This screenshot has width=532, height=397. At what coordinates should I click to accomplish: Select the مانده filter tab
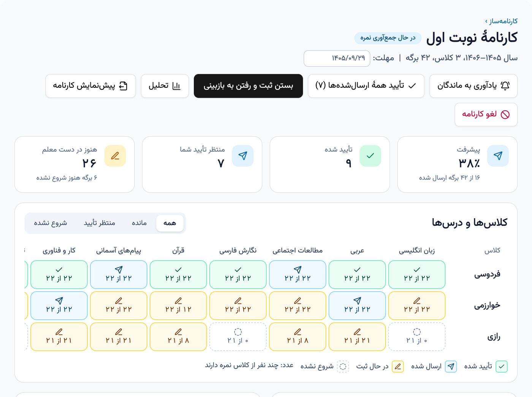tap(139, 223)
